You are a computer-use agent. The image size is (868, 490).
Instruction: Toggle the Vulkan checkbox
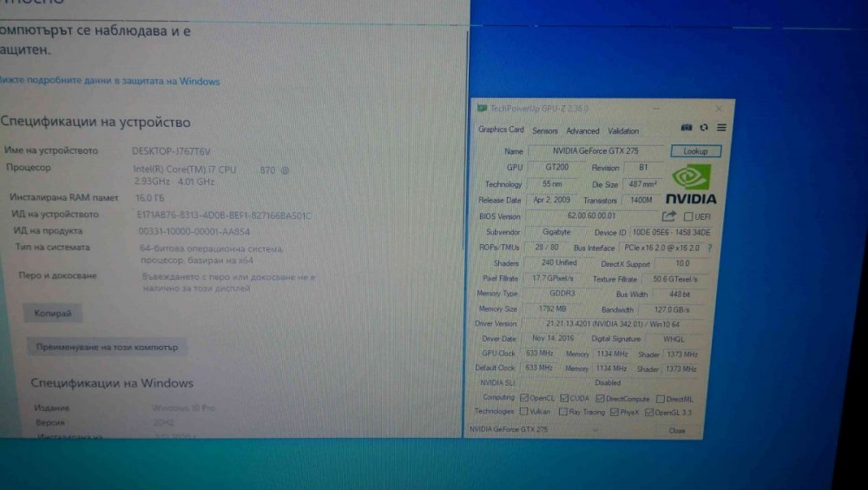tap(523, 412)
